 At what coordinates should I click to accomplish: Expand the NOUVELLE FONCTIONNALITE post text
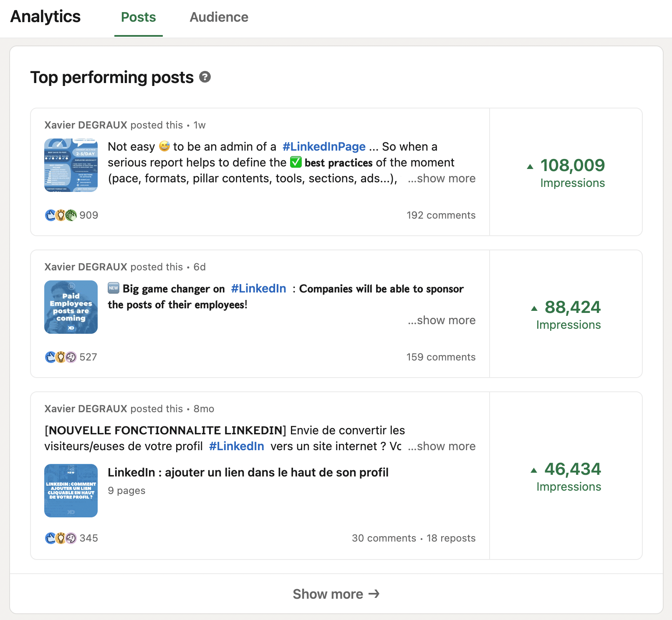pos(442,446)
